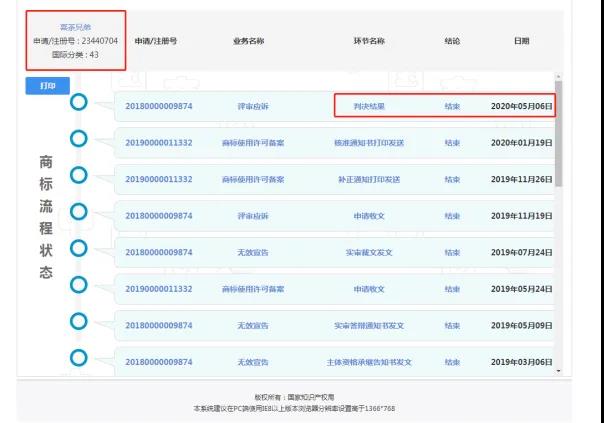This screenshot has width=604, height=423.
Task: Click timeline circle for 2019年11月26日 row
Action: (x=79, y=175)
